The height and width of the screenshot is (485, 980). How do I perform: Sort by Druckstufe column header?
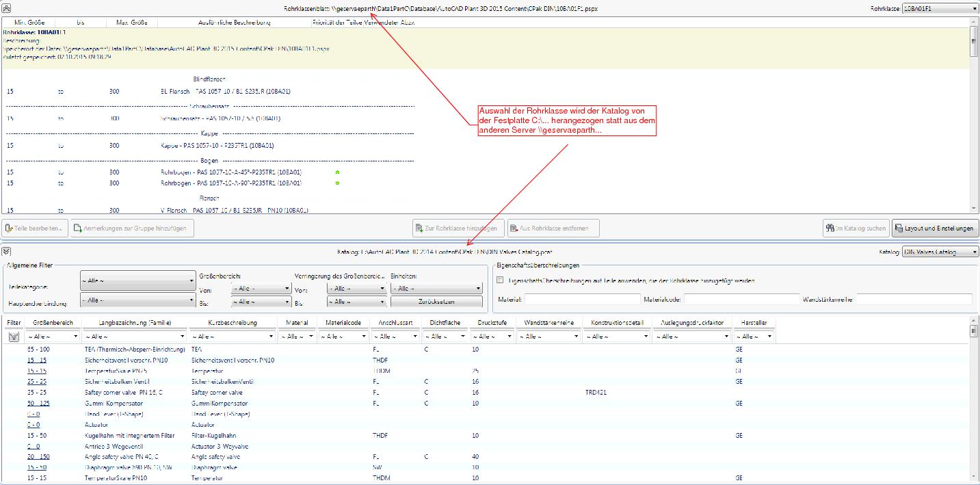coord(492,322)
